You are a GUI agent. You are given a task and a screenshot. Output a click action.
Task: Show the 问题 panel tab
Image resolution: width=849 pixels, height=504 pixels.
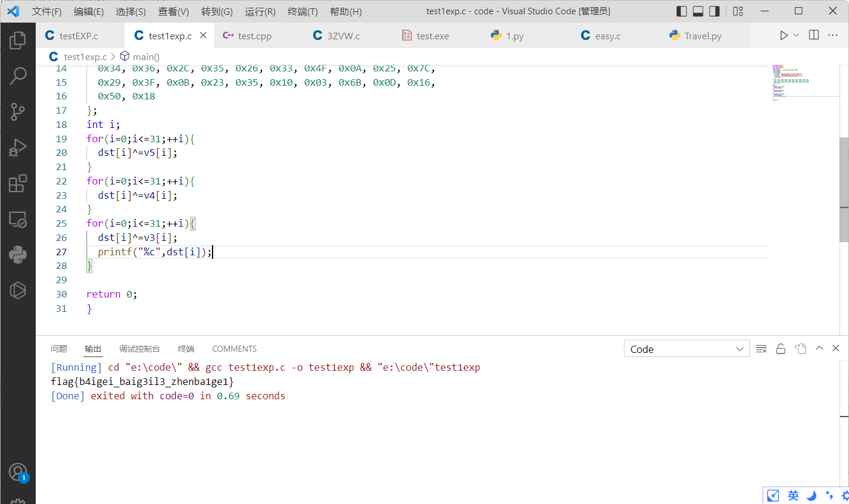[x=59, y=349]
